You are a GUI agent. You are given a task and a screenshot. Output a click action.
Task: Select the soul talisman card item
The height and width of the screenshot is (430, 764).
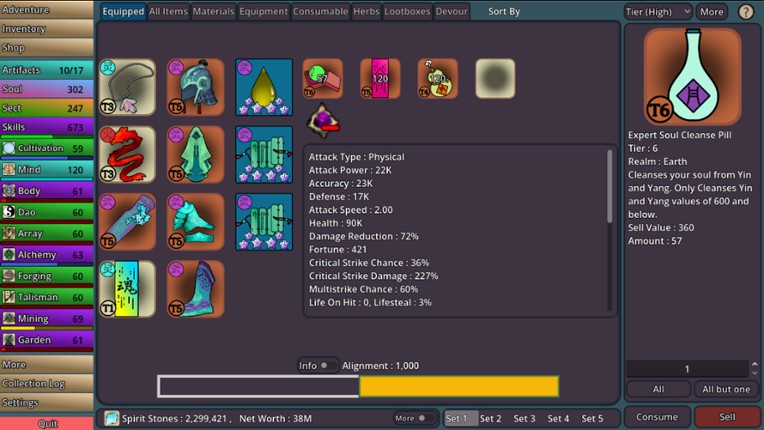(x=127, y=289)
